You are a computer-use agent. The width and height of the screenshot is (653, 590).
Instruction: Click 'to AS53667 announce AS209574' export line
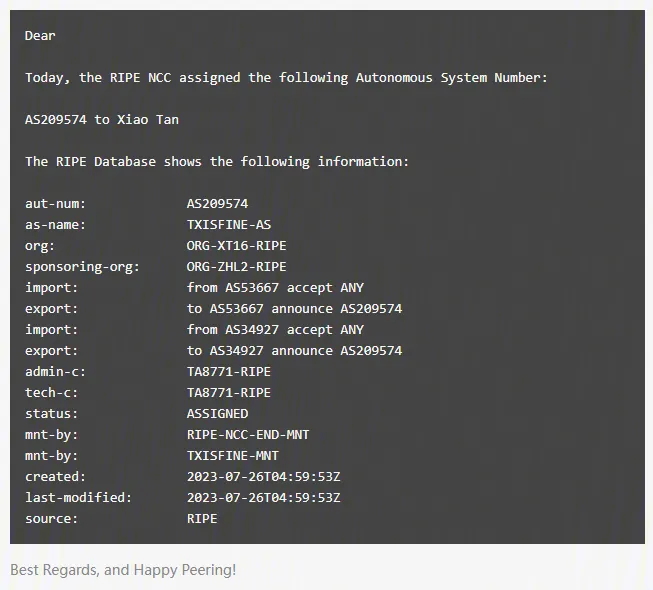(294, 309)
